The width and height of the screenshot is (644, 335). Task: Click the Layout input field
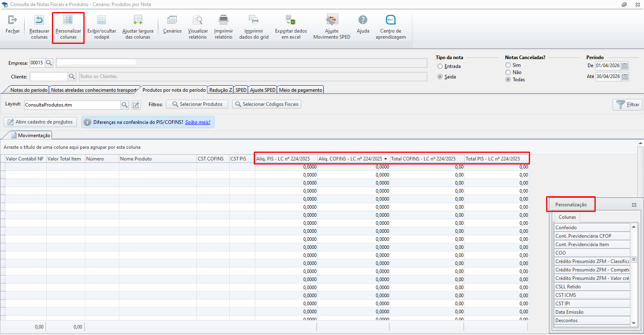(72, 105)
